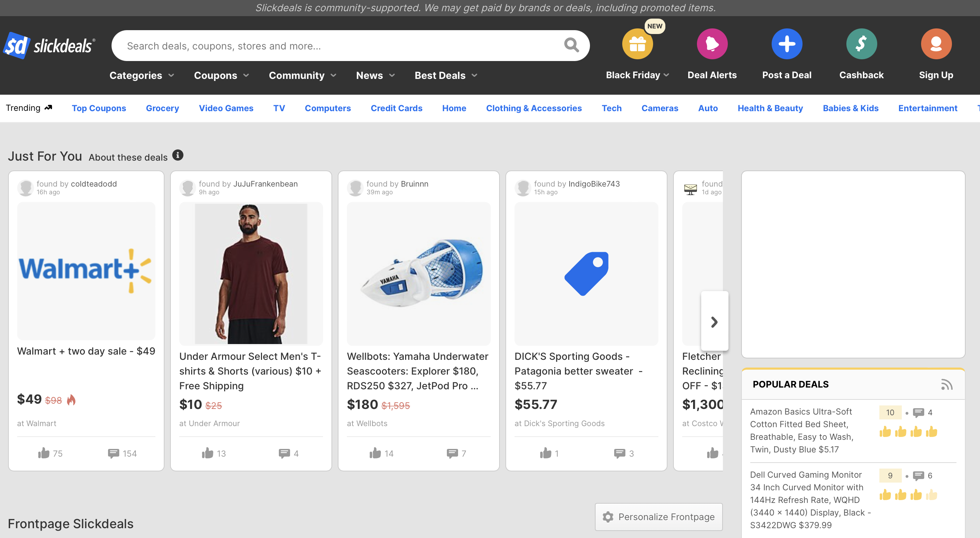This screenshot has width=980, height=538.
Task: Click the next arrow on the deals carousel
Action: (714, 322)
